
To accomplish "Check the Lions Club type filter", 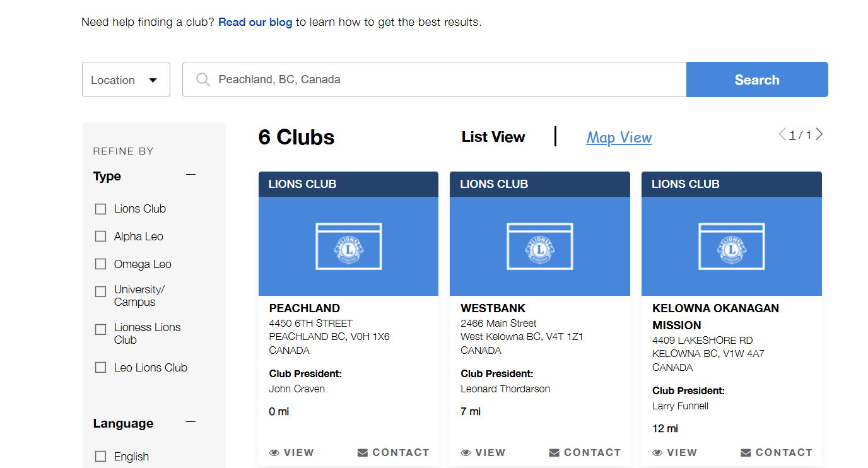I will (x=100, y=209).
